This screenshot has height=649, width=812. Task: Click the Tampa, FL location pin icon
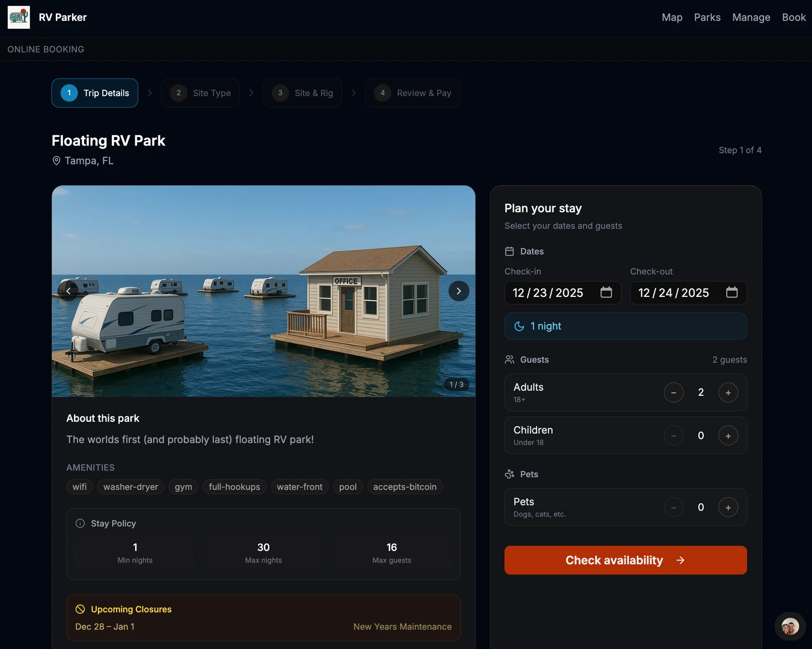tap(56, 161)
